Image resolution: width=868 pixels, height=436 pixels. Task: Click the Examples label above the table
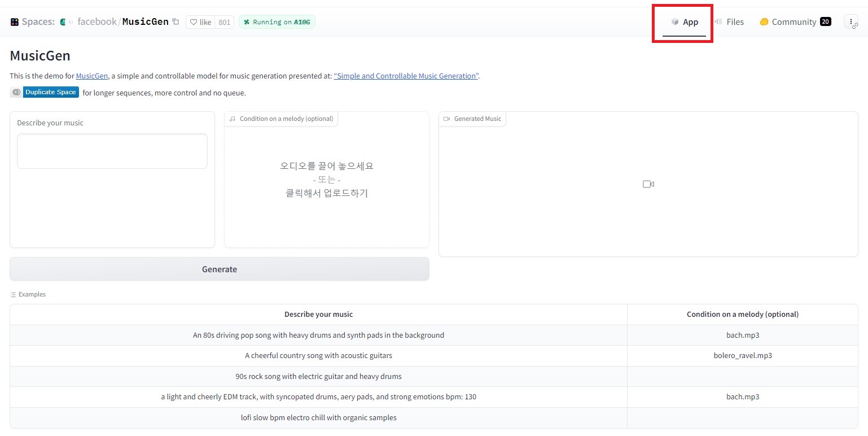pyautogui.click(x=28, y=294)
